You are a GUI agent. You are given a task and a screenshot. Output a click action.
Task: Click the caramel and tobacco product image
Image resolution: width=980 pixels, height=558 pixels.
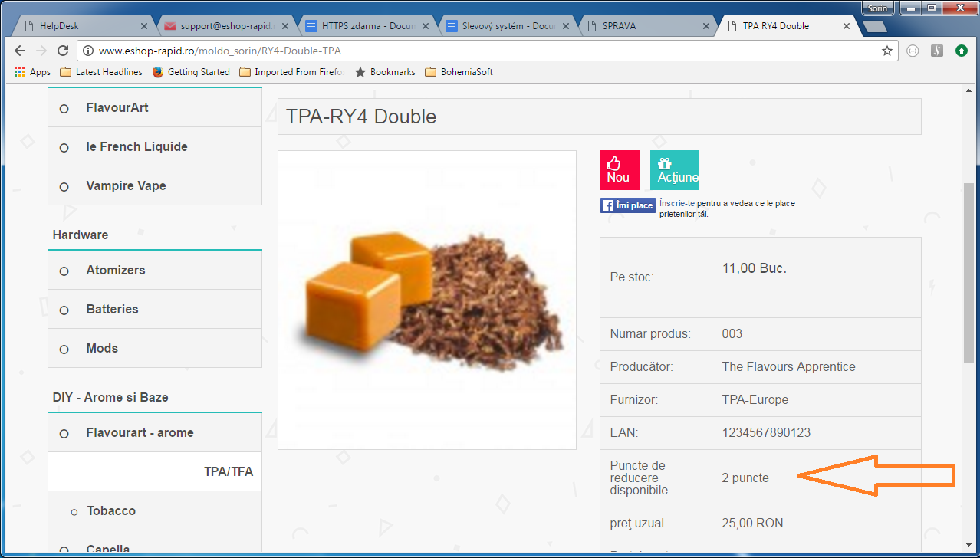(x=427, y=300)
